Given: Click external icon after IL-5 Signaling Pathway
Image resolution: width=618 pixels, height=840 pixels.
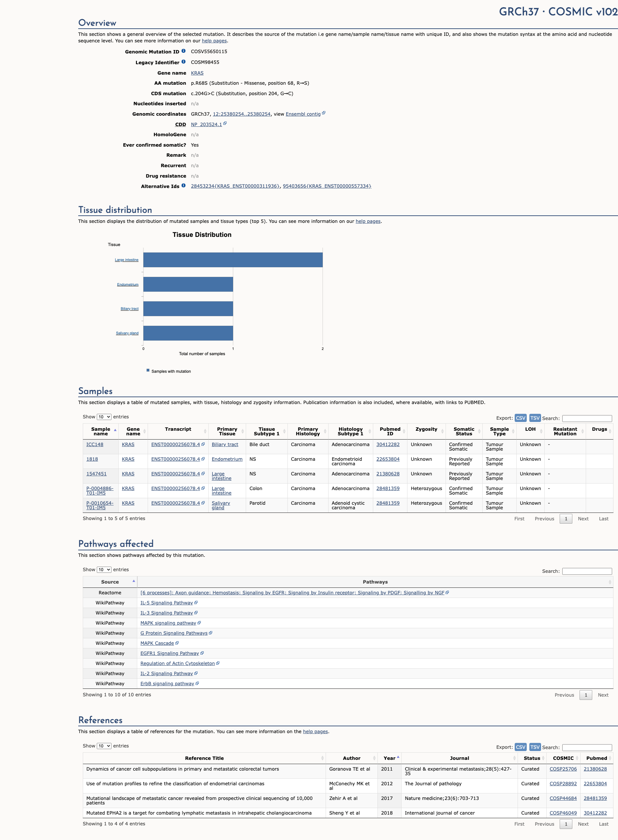Looking at the screenshot, I should tap(196, 602).
